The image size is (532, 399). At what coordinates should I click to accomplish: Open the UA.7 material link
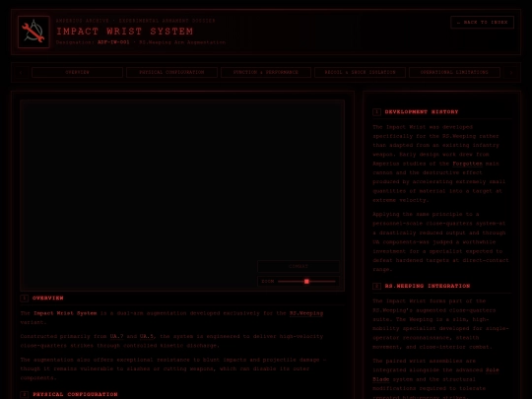point(116,336)
